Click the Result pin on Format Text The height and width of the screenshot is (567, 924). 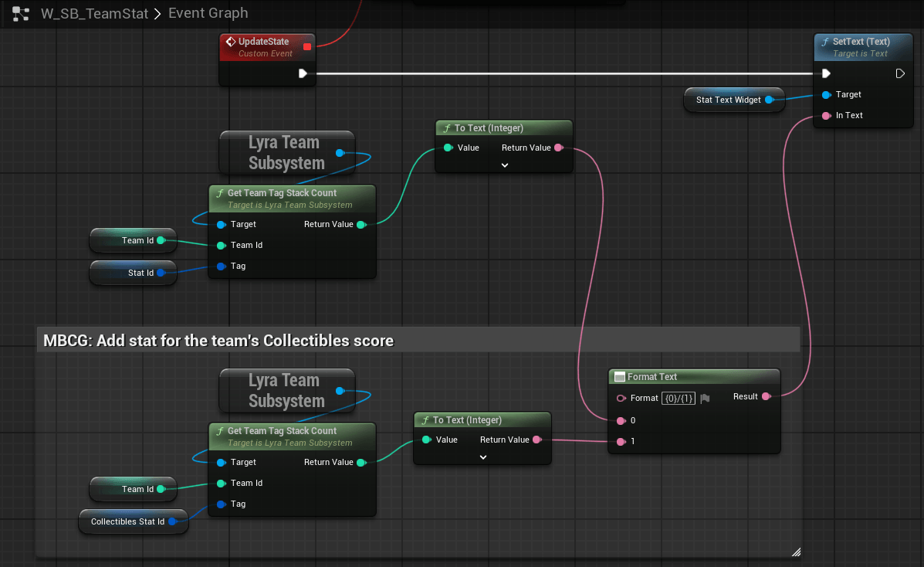point(766,396)
